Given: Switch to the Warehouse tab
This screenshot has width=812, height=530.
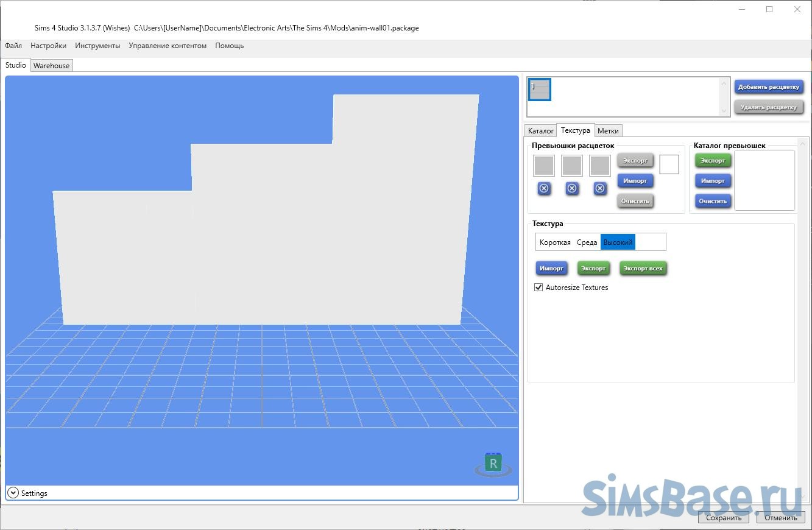Looking at the screenshot, I should tap(51, 66).
